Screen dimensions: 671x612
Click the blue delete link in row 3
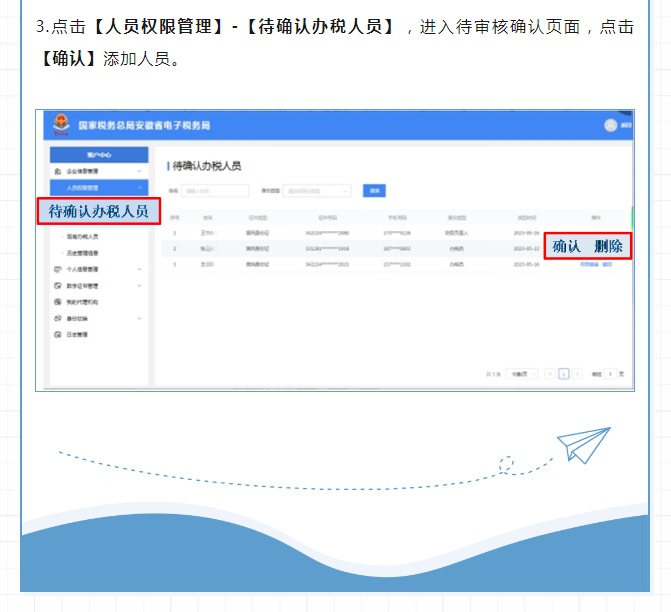tap(607, 264)
